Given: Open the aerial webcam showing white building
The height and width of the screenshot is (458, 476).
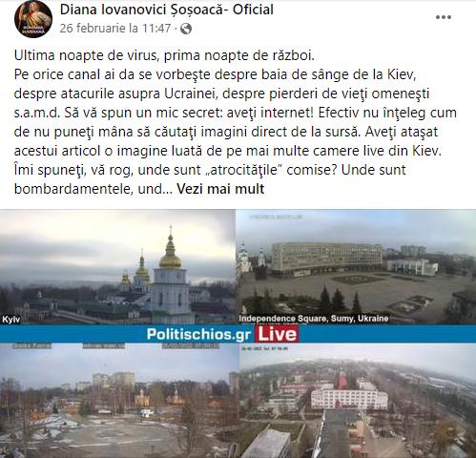Looking at the screenshot, I should pos(358,400).
